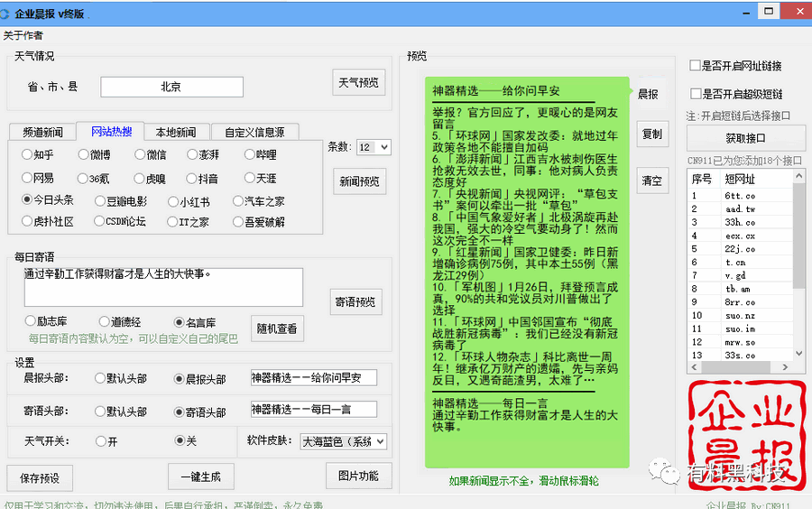Click the list horizontal scroll left arrow
812x509 pixels.
tap(694, 366)
